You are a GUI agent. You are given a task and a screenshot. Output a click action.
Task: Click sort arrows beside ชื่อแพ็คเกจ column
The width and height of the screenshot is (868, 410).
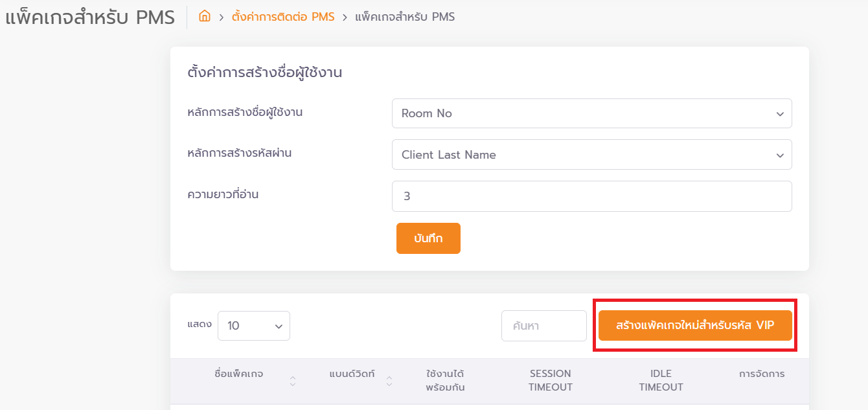coord(293,381)
